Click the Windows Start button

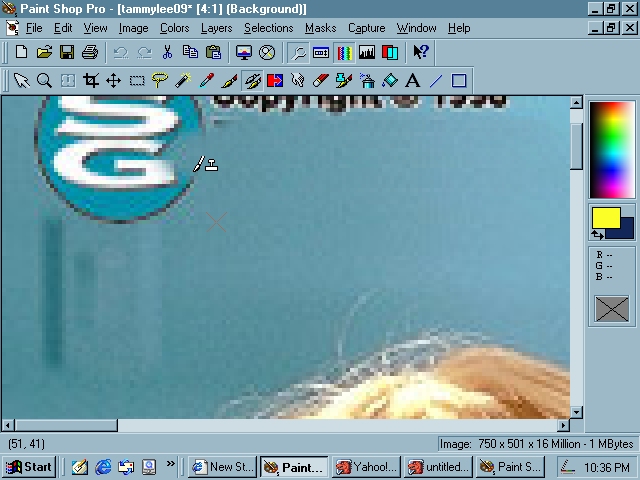(x=29, y=467)
